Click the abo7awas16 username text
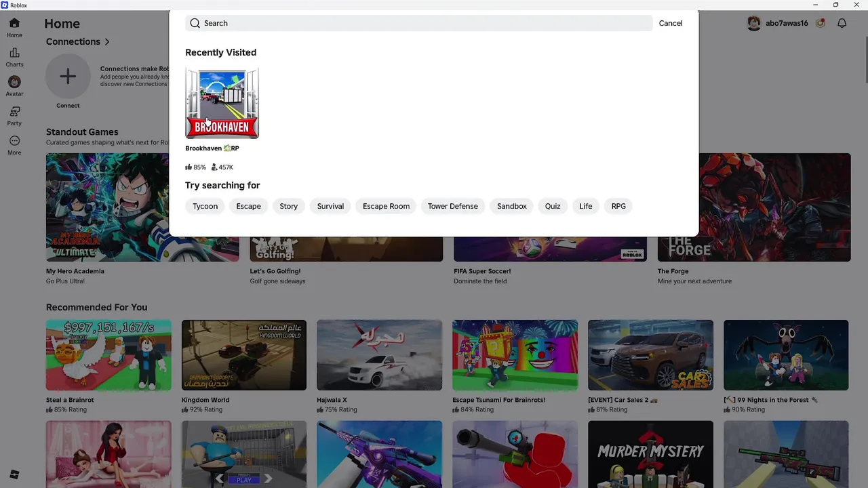This screenshot has height=488, width=868. [787, 23]
